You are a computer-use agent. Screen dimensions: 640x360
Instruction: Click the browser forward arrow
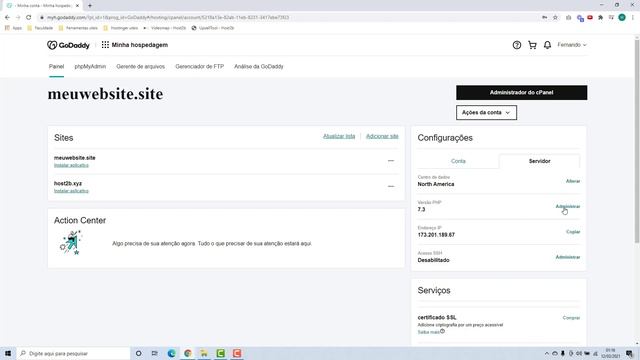point(18,18)
